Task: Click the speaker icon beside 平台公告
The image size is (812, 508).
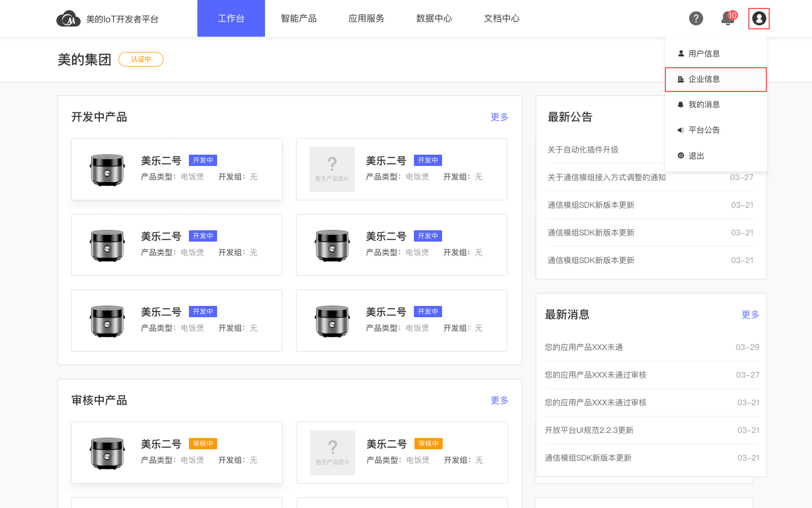Action: click(681, 130)
